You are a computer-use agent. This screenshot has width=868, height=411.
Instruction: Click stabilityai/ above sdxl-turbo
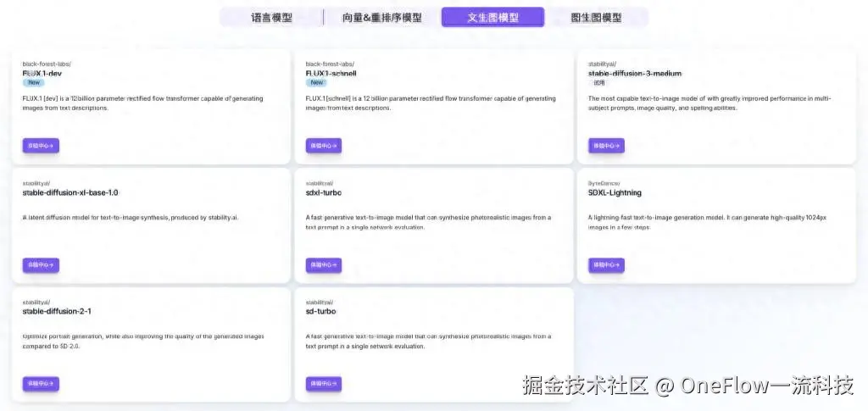coord(320,183)
